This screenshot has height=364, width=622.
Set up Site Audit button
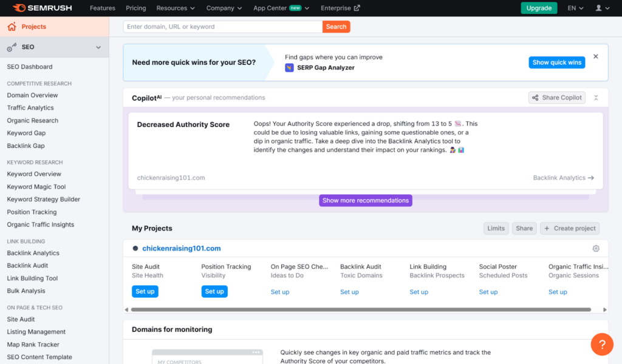tap(145, 292)
